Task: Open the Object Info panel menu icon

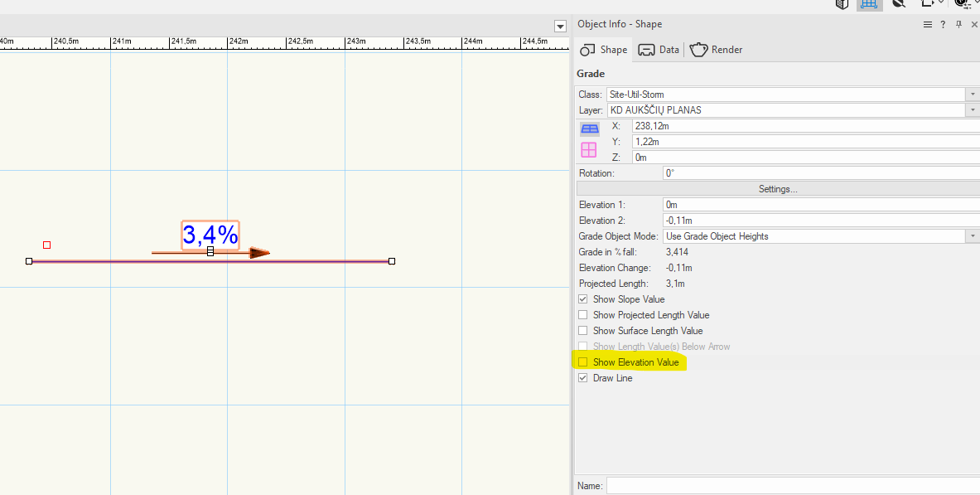Action: [928, 25]
